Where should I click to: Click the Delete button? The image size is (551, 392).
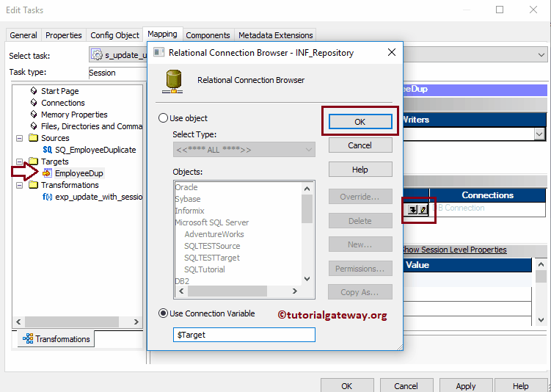[360, 221]
